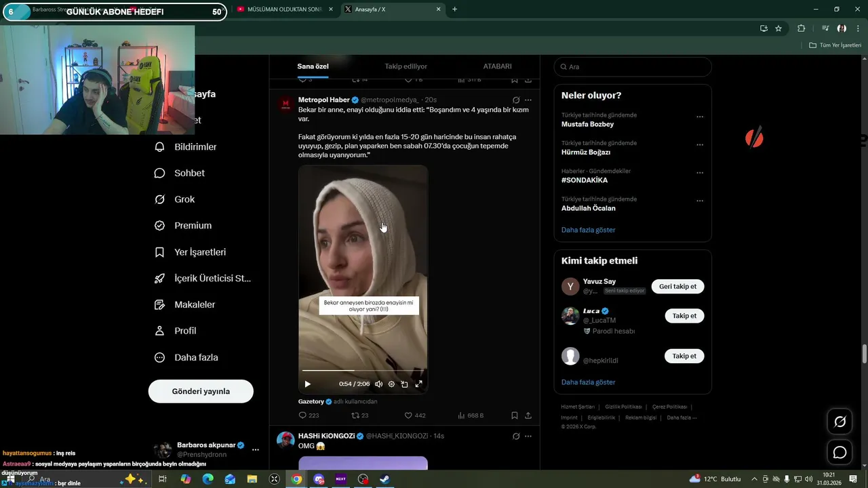Viewport: 868px width, 488px height.
Task: Open Sohbet in sidebar
Action: pos(180,173)
